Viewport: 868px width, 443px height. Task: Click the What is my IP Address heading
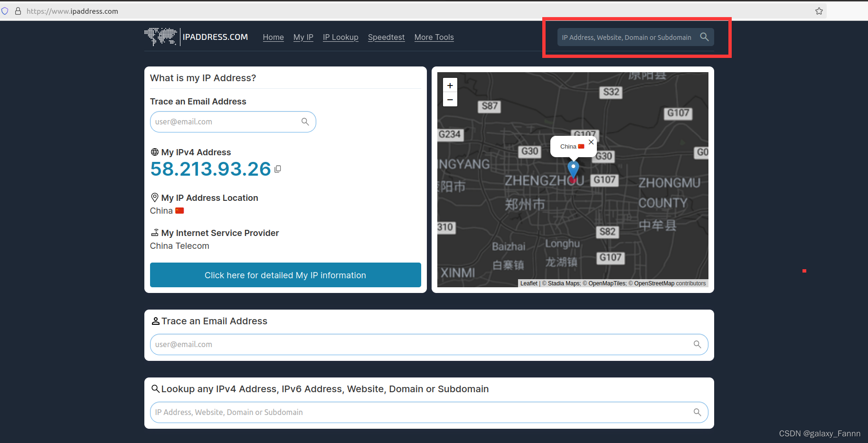203,78
